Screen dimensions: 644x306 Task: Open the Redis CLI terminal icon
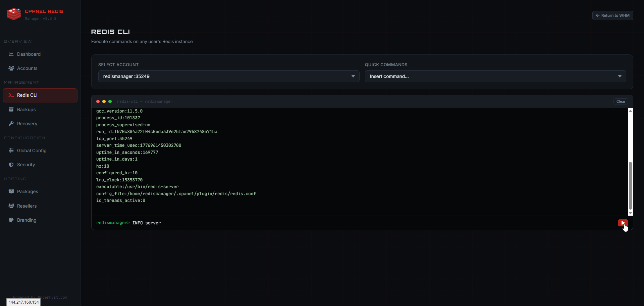click(x=10, y=95)
